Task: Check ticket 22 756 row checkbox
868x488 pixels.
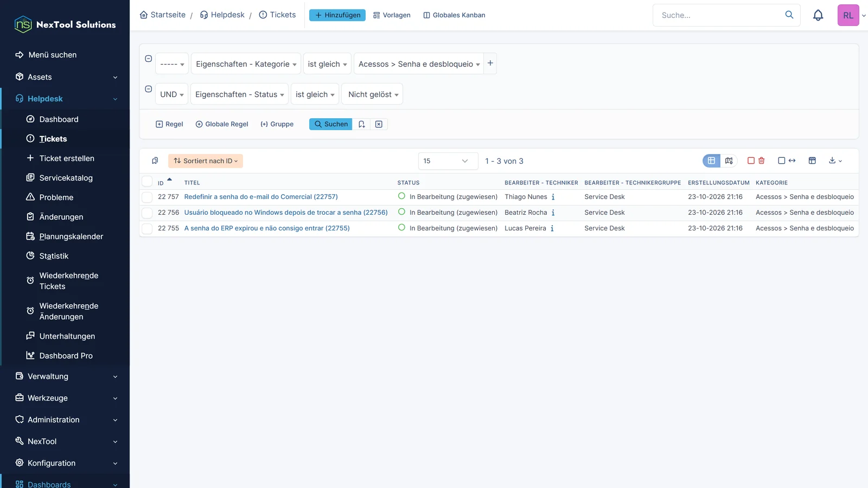Action: [x=147, y=213]
